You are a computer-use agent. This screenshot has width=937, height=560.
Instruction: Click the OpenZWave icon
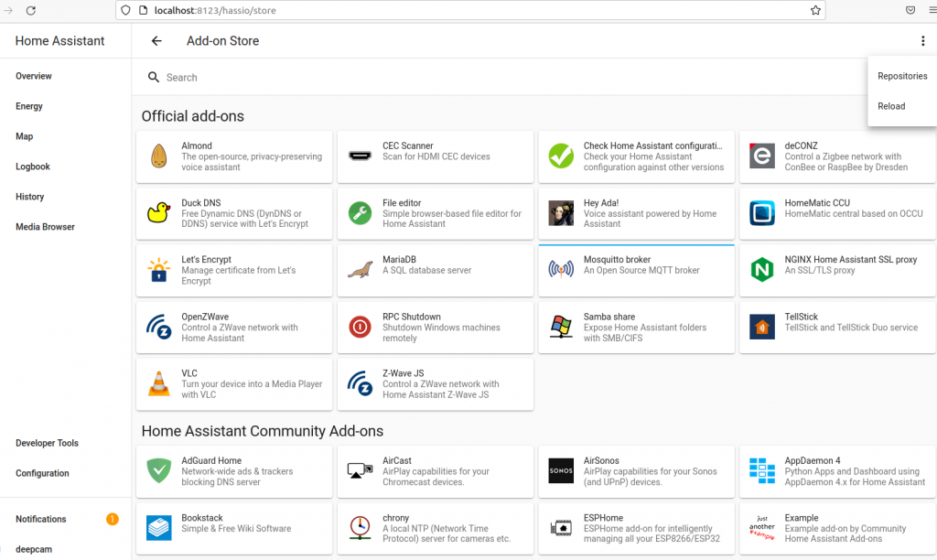(x=159, y=327)
